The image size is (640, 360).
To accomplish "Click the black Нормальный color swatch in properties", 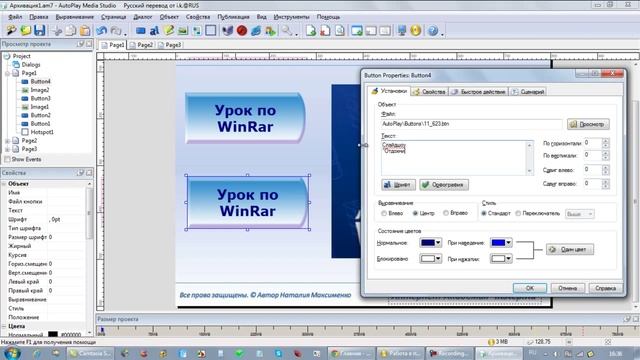I will pyautogui.click(x=53, y=334).
